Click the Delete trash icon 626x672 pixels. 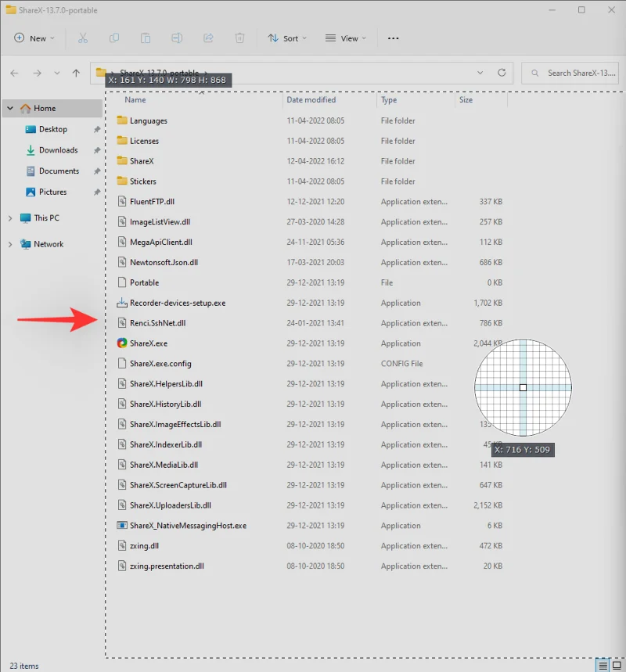240,38
